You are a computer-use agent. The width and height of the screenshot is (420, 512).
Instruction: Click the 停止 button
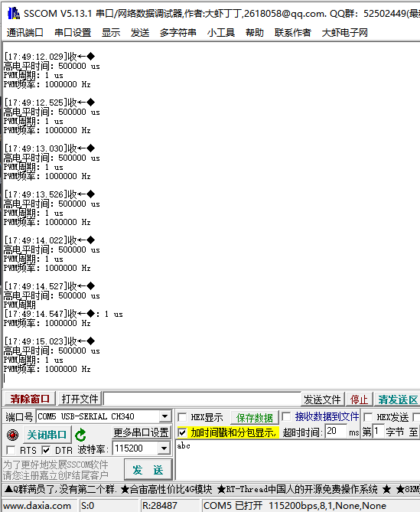pos(359,399)
